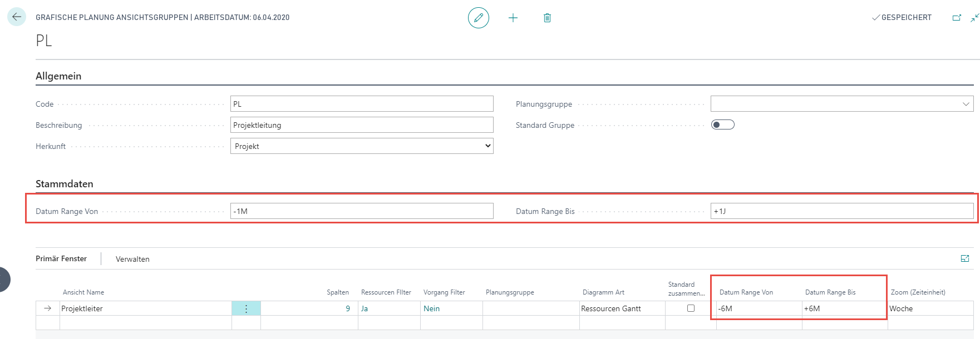
Task: Click the table cell with +6M
Action: 845,308
